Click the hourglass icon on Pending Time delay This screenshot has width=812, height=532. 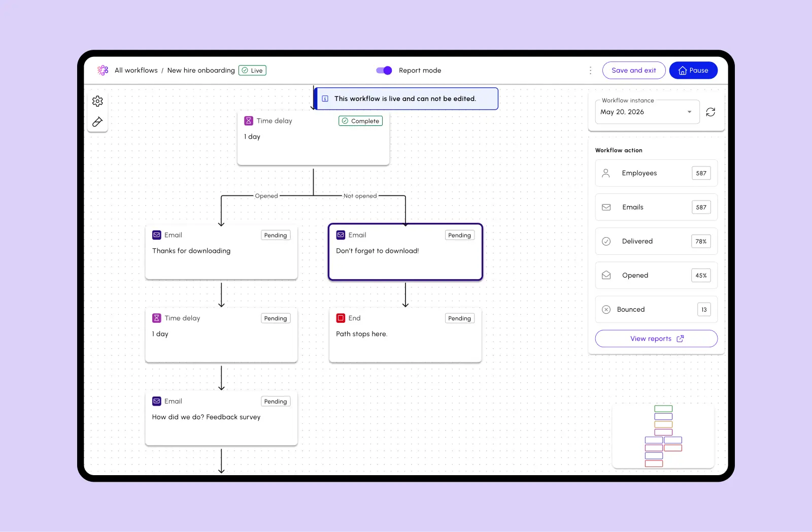click(x=157, y=318)
